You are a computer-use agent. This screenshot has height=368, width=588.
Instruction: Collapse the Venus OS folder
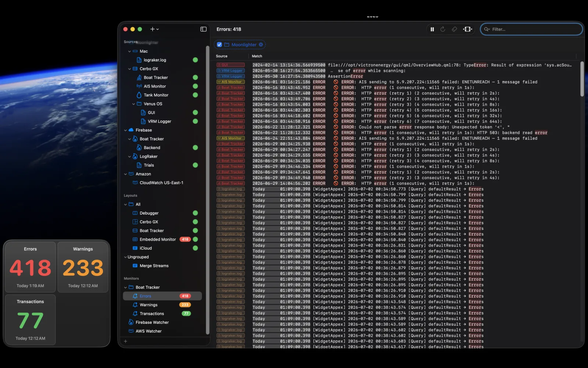(x=133, y=104)
